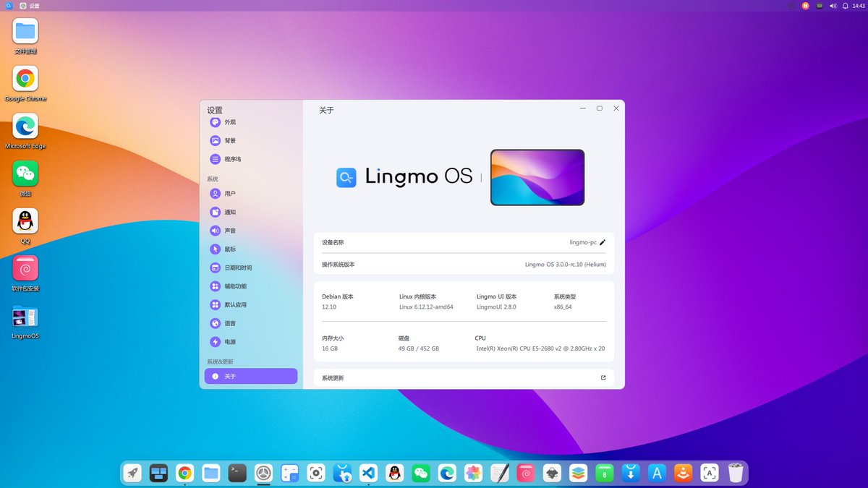Open WeChat from the dock
Image resolution: width=868 pixels, height=488 pixels.
(421, 474)
